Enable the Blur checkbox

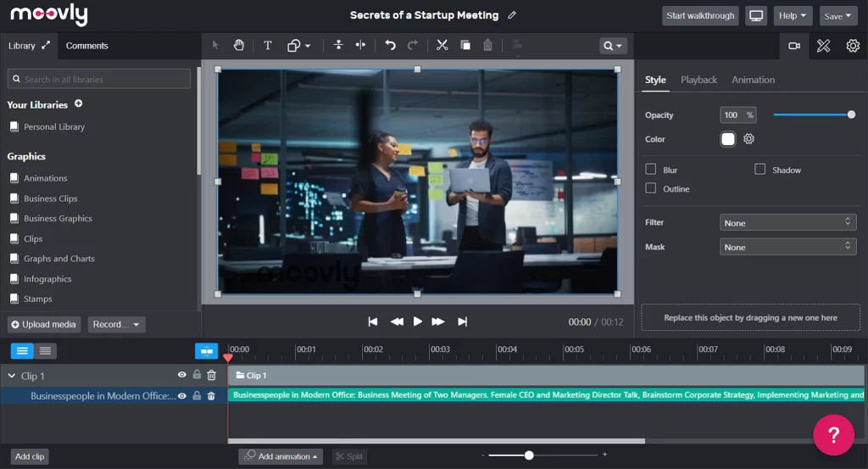click(x=650, y=169)
